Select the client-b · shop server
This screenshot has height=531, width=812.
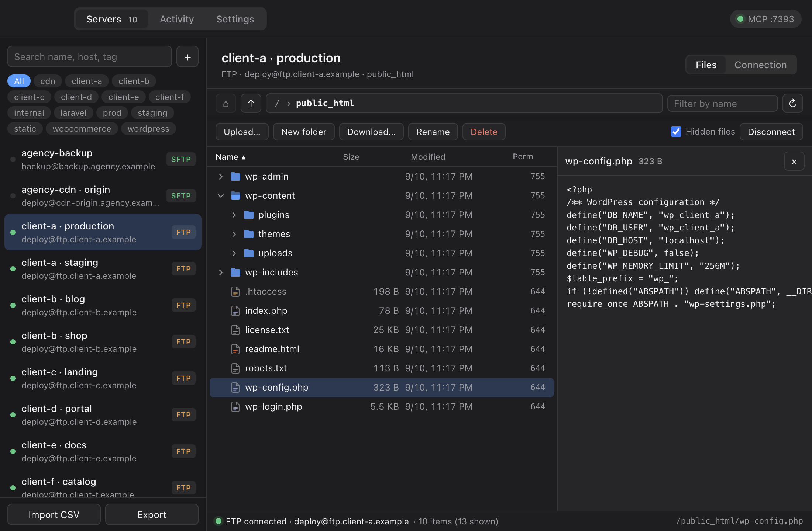pos(103,342)
